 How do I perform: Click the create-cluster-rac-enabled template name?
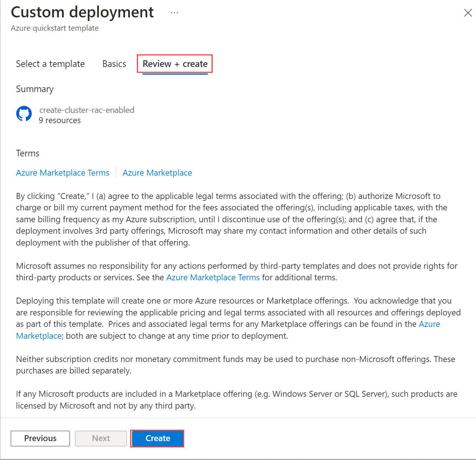tap(87, 110)
